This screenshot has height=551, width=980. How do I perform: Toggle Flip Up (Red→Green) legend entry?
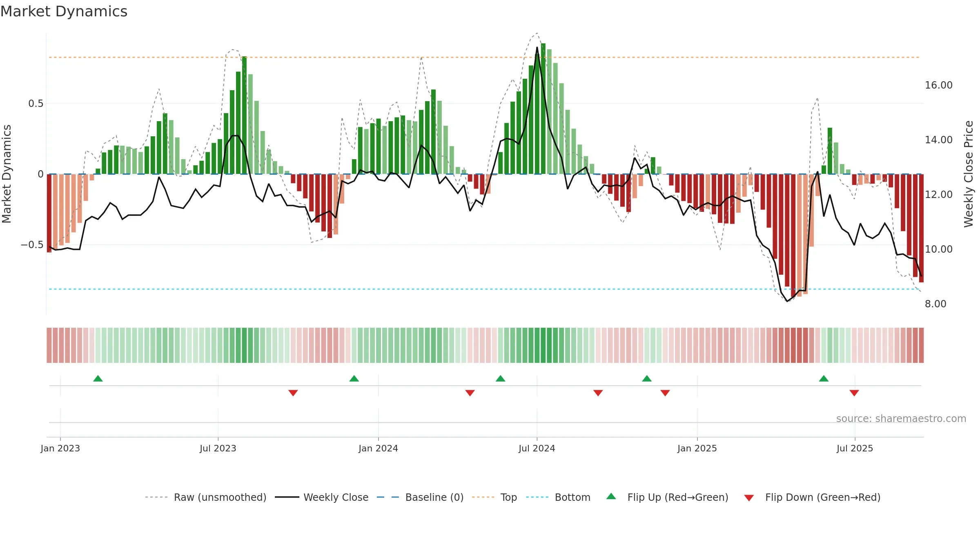667,497
